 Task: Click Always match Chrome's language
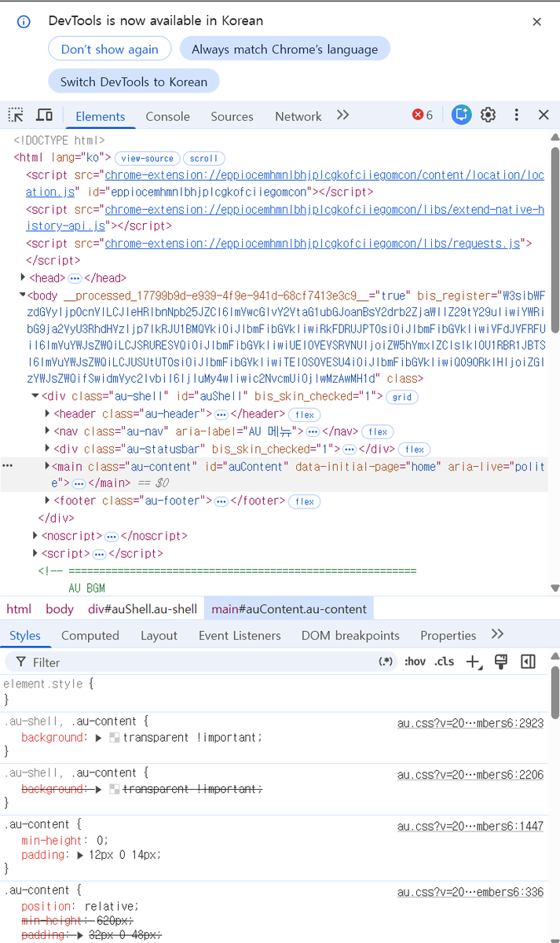point(285,49)
